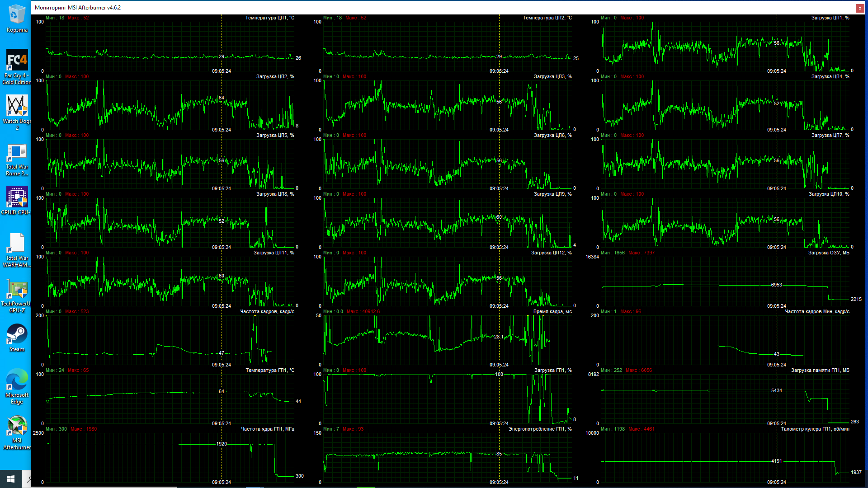The width and height of the screenshot is (868, 488).
Task: Close the MSI Afterburner monitoring window
Action: coord(859,8)
